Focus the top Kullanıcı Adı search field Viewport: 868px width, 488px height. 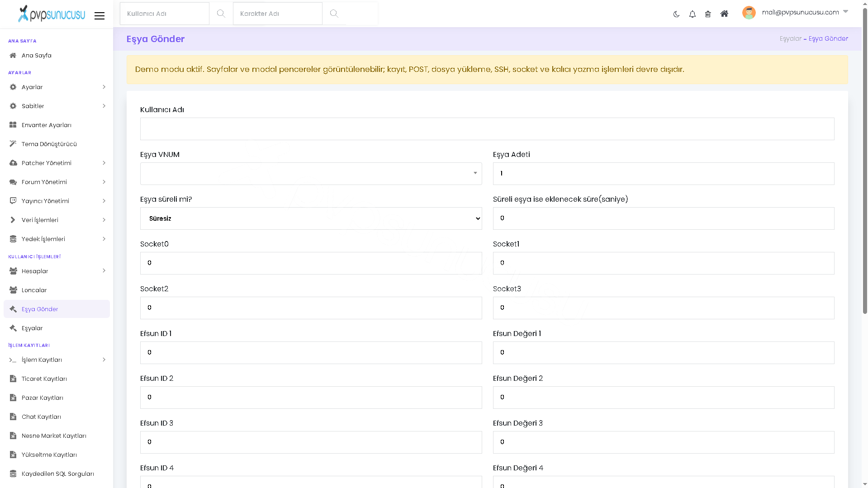coord(165,14)
